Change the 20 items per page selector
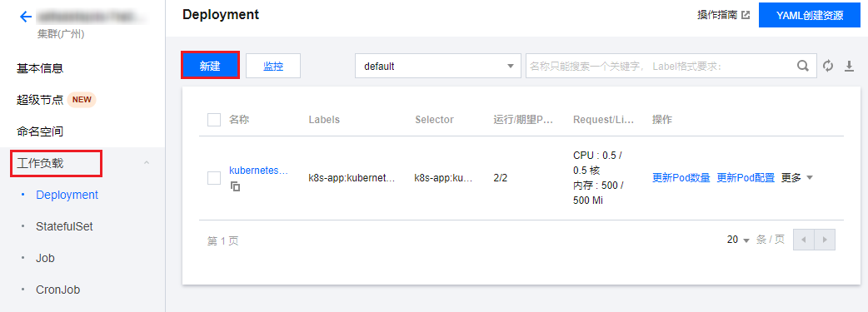Image resolution: width=868 pixels, height=312 pixels. [x=738, y=240]
